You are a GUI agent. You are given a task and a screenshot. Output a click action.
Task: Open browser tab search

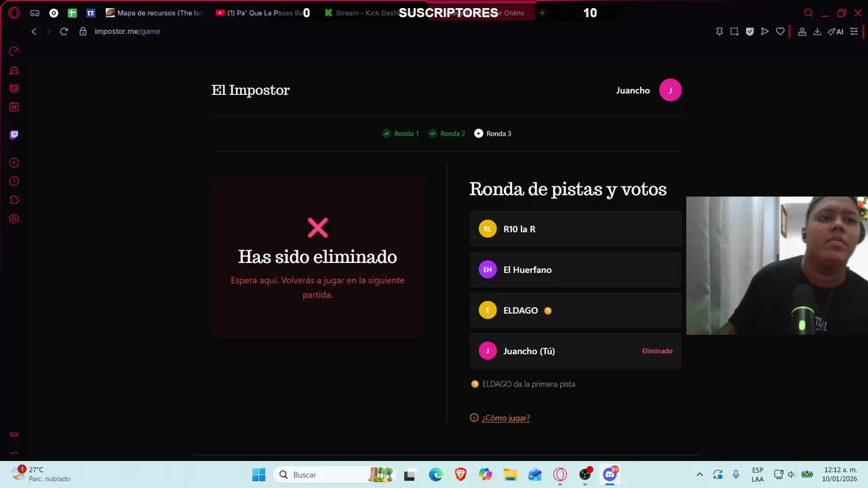[x=808, y=13]
